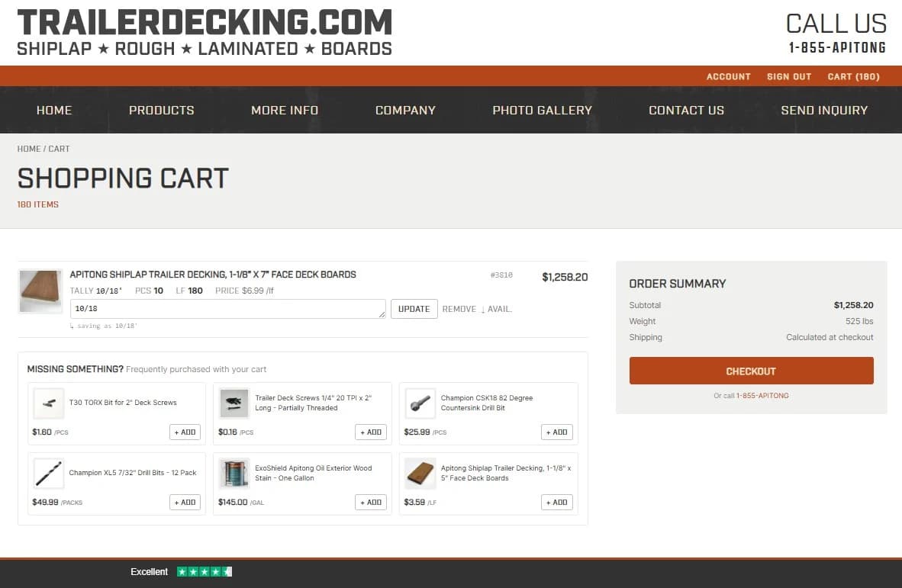Open ExoShield Apitong Oil Stain product name
902x588 pixels.
(x=314, y=473)
